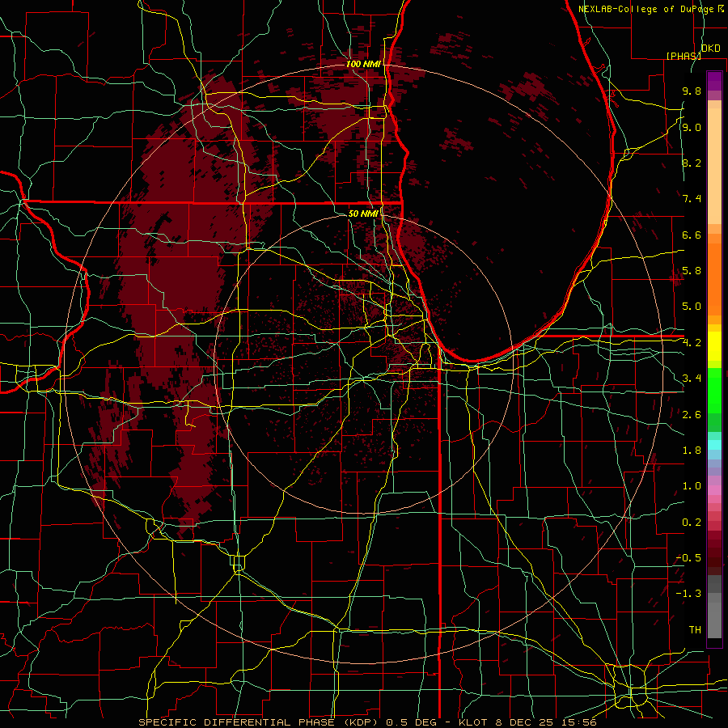Click the TH threshold label on the scale
728x728 pixels.
coord(695,630)
